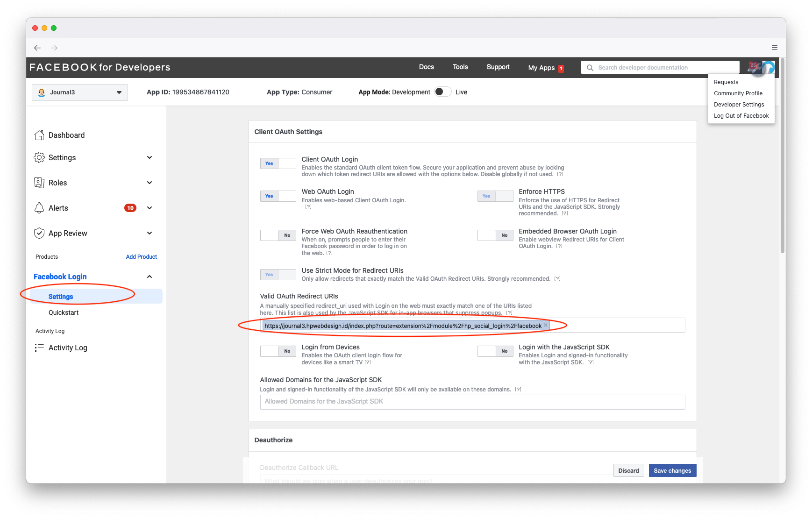Go back using the browser back arrow
Screen dimensions: 812x518
[37, 48]
